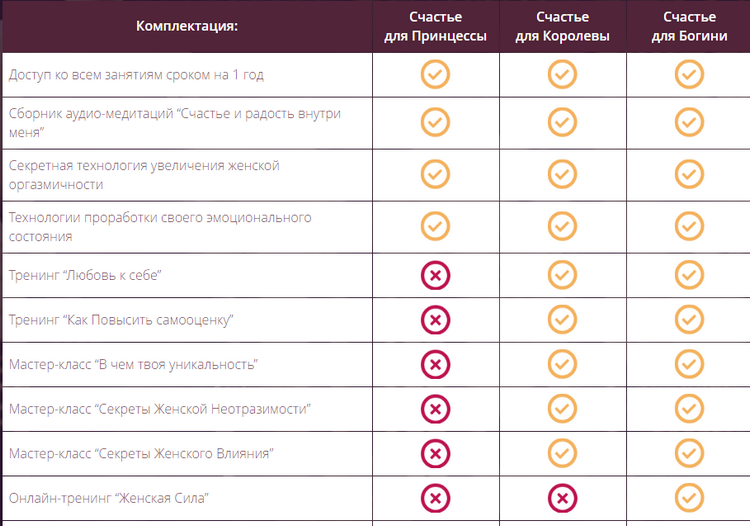Click Princess cross for "Любовь к себе" training
This screenshot has height=526, width=750.
click(435, 275)
